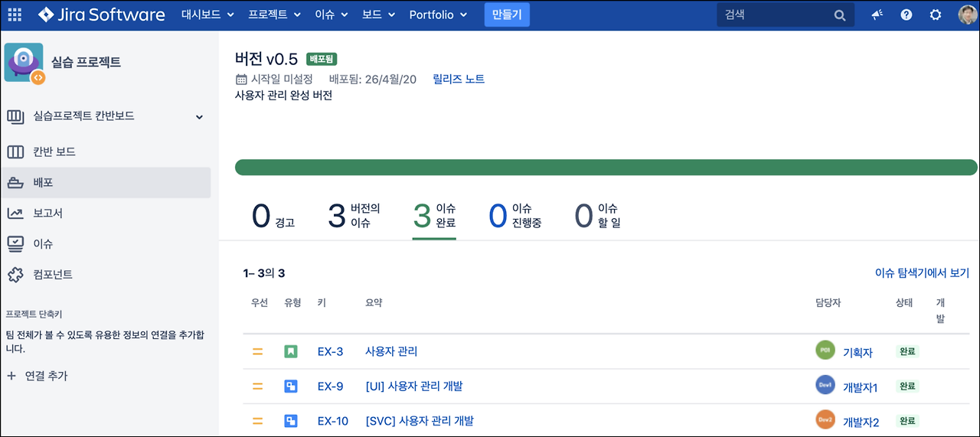Switch to the 0 이슈 진행중 tab
This screenshot has width=980, height=437.
tap(515, 216)
